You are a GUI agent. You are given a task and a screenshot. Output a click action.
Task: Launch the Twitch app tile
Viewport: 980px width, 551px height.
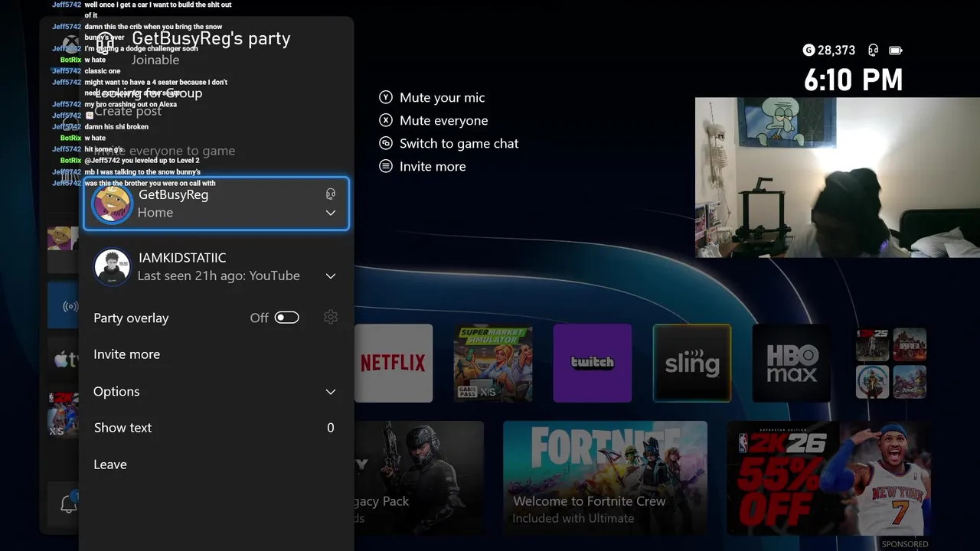click(x=593, y=363)
